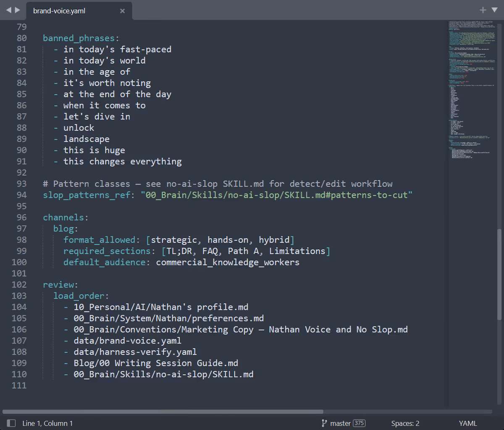Open the 375 changes badge
This screenshot has width=504, height=430.
point(359,423)
